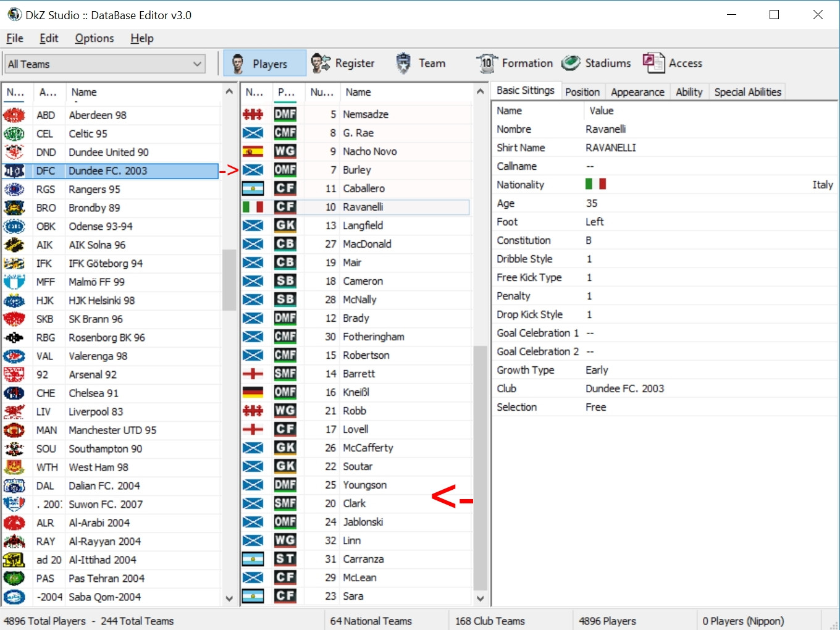This screenshot has width=840, height=630.
Task: Click the Selection value Free
Action: (x=596, y=407)
